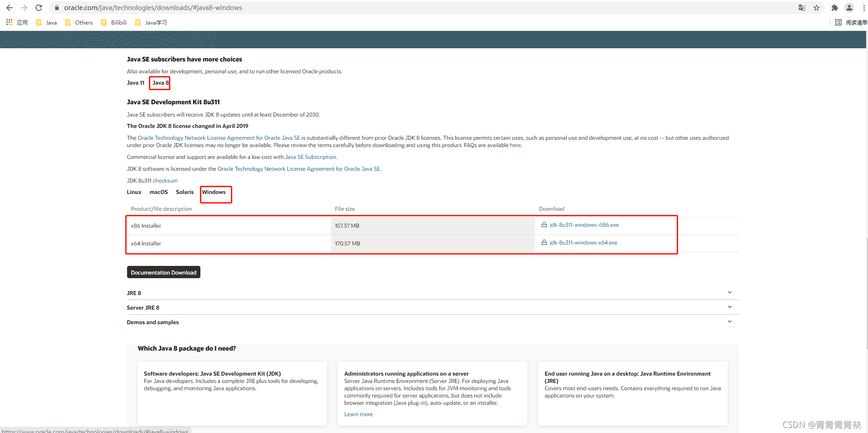This screenshot has width=868, height=433.
Task: Click the Java SE Development Kit 8u311 heading
Action: tap(173, 102)
